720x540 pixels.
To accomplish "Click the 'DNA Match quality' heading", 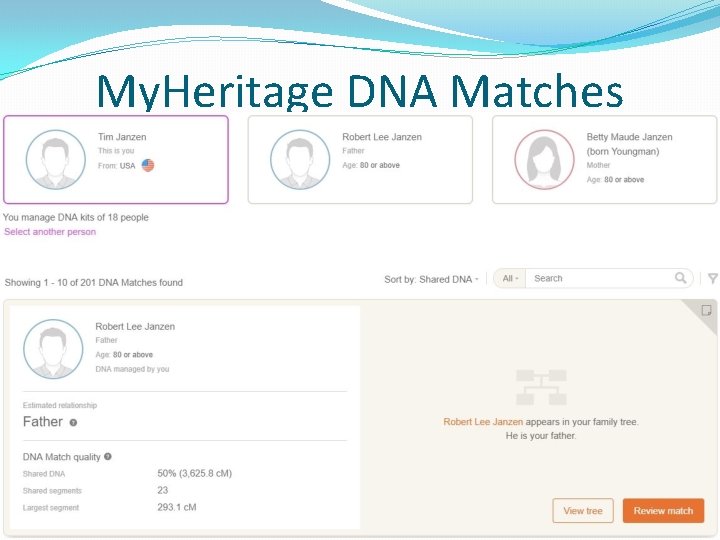I will 62,457.
